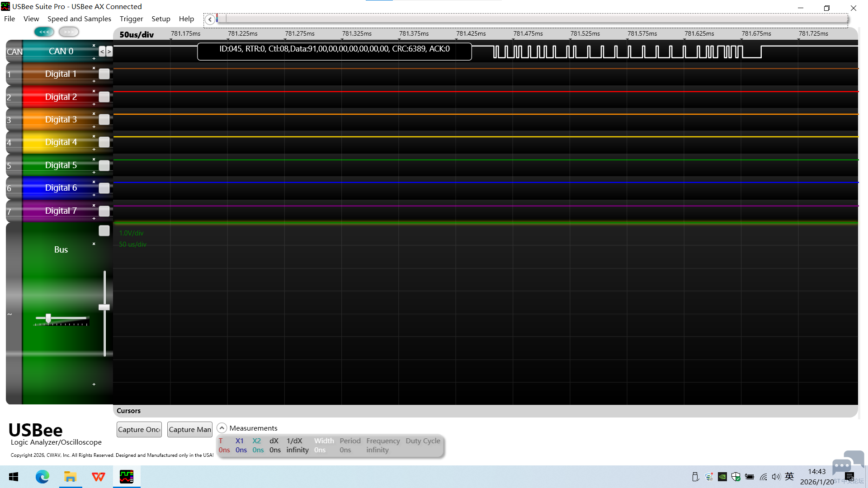868x488 pixels.
Task: Click the + icon on Digital 3 row
Action: pos(94,127)
